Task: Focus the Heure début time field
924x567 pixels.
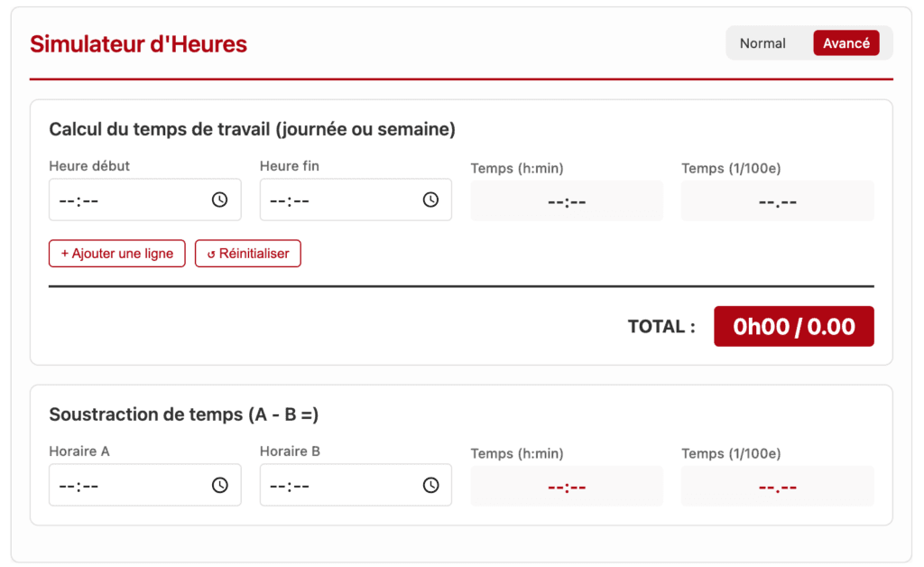Action: pos(126,200)
